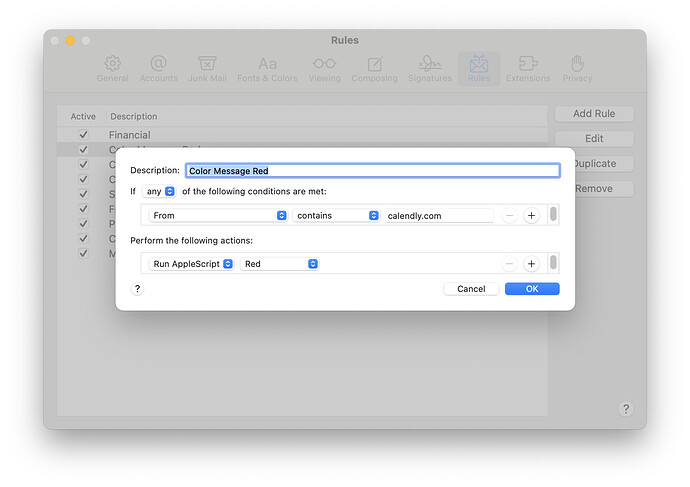
Task: Switch to the Rules tab
Action: point(479,68)
